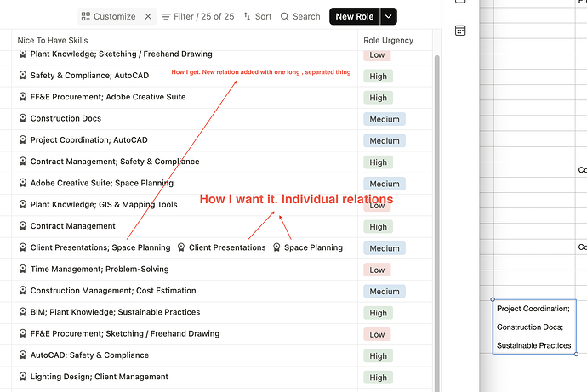Click skill icon for Lighting Design; Client Management

(x=23, y=377)
